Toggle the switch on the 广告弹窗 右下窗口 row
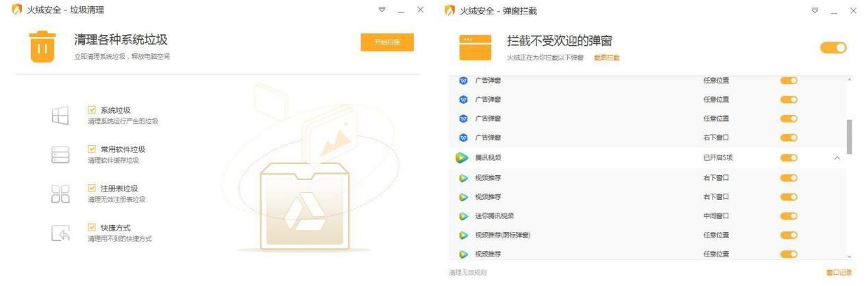This screenshot has width=868, height=286. pyautogui.click(x=789, y=138)
